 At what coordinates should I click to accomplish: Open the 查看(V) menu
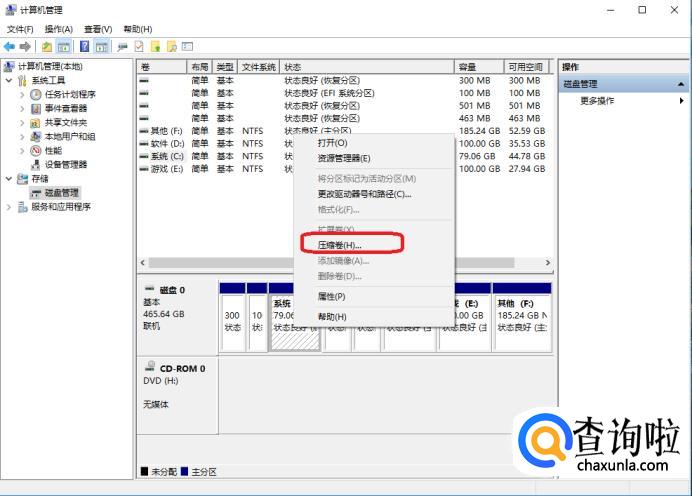click(x=98, y=29)
